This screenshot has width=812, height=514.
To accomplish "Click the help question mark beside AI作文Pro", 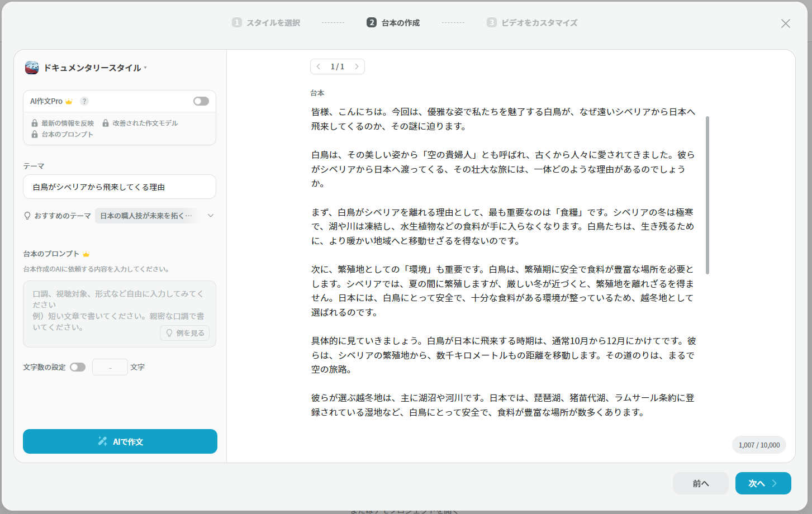I will point(84,101).
